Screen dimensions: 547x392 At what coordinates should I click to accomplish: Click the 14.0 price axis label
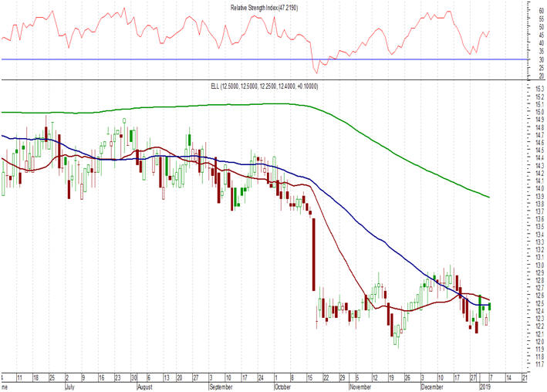click(540, 188)
